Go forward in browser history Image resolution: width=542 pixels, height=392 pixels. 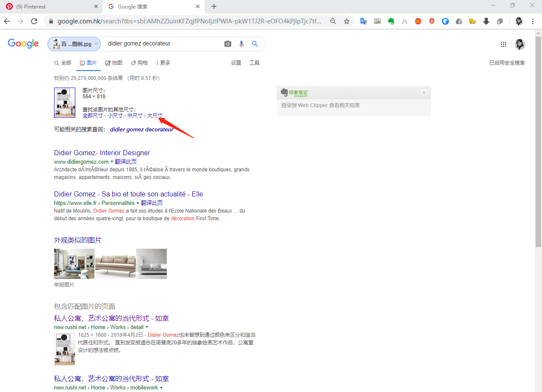(20, 21)
